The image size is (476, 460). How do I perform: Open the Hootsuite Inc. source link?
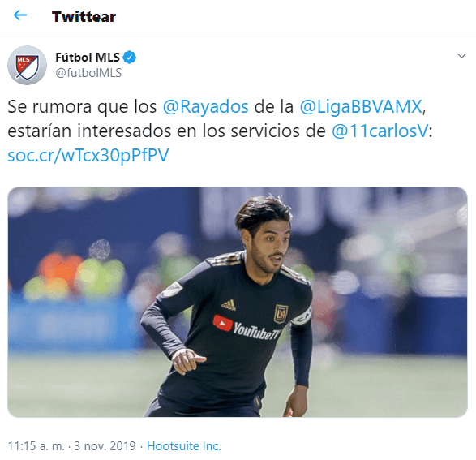(x=183, y=446)
